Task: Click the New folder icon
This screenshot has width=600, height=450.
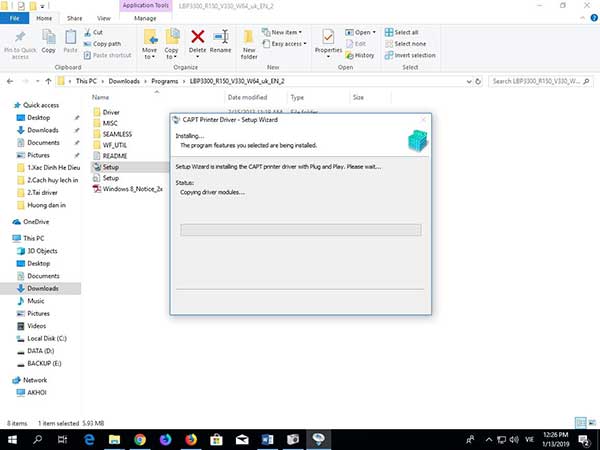Action: [x=249, y=37]
